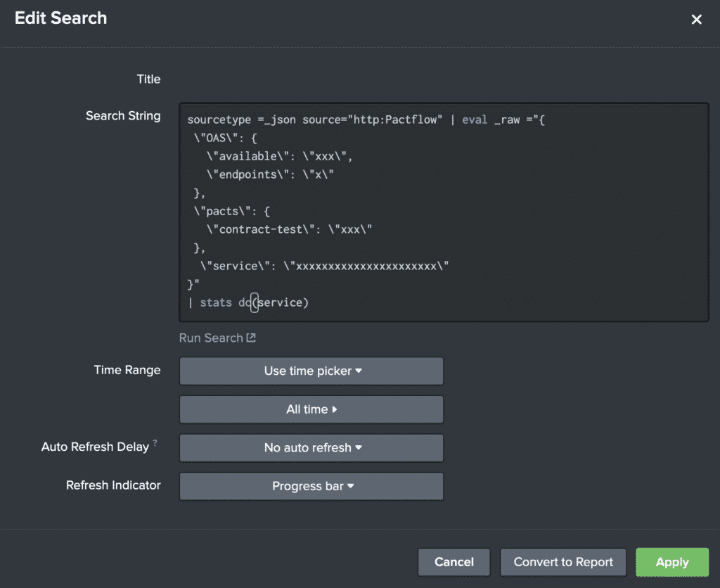Click the Run Search link
720x588 pixels.
(x=211, y=338)
